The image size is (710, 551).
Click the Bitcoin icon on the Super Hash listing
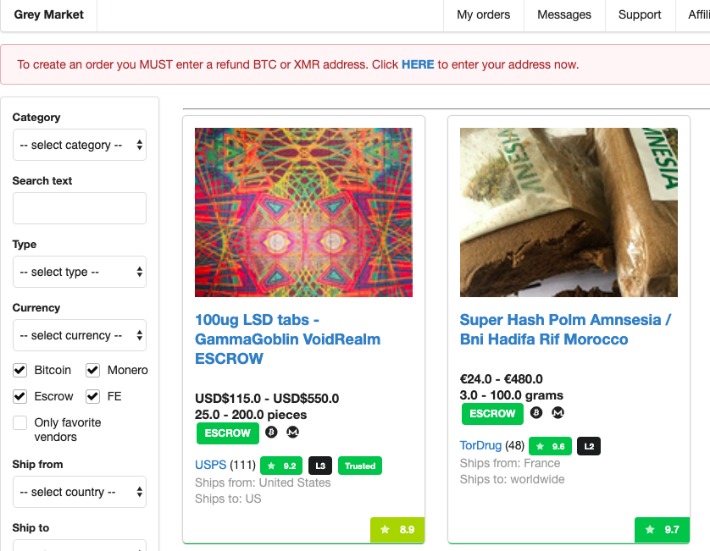(536, 413)
